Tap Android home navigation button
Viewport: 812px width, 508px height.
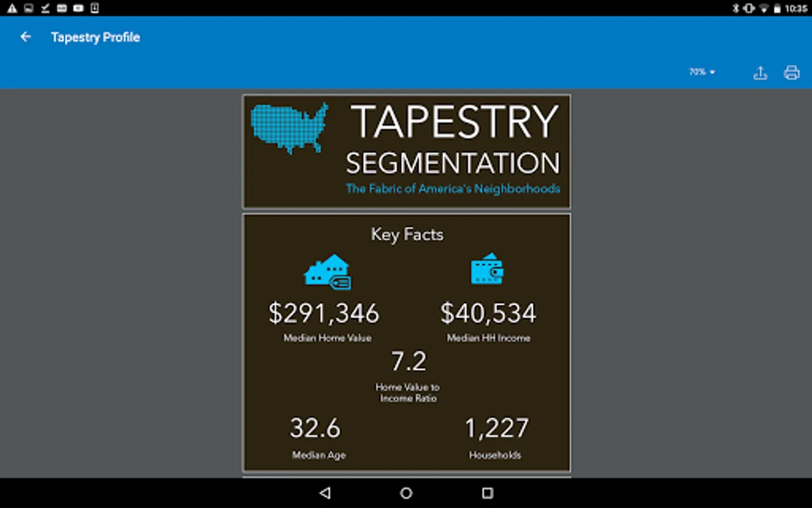coord(406,493)
